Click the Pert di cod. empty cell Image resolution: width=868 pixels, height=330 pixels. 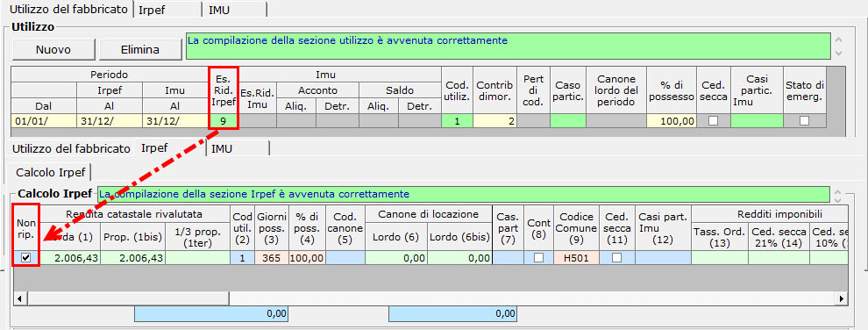[x=533, y=121]
